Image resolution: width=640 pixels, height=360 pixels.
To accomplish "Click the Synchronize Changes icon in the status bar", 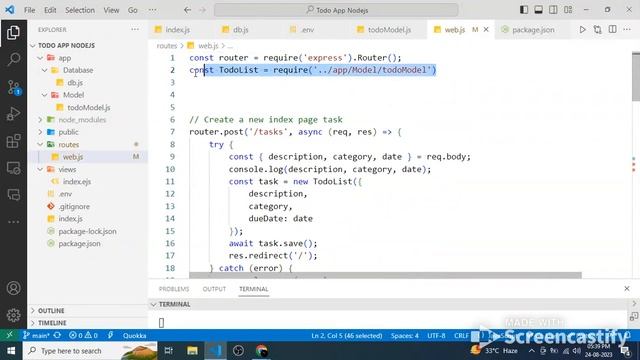I will pos(57,336).
